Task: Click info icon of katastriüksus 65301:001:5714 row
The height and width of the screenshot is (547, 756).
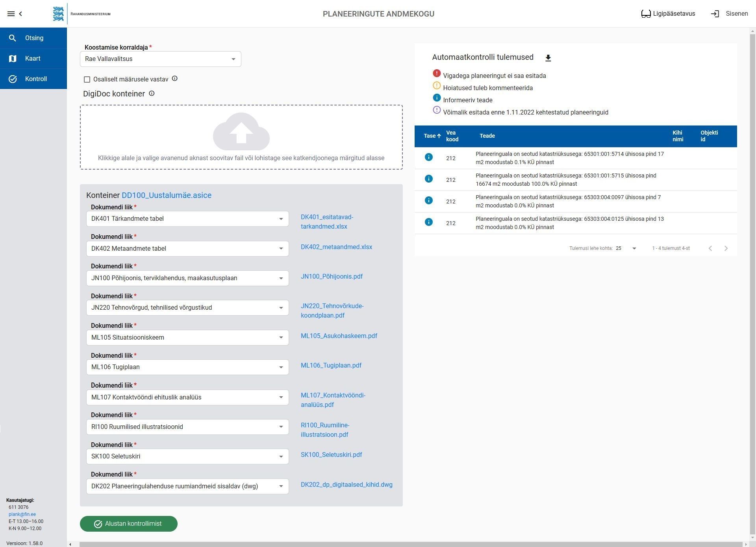Action: (x=429, y=157)
